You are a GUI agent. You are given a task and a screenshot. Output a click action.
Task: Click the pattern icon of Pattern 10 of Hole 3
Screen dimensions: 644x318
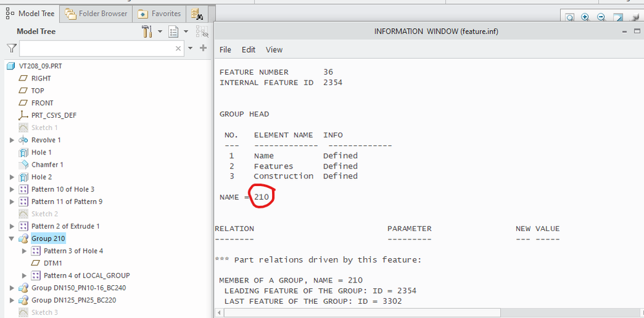point(23,189)
